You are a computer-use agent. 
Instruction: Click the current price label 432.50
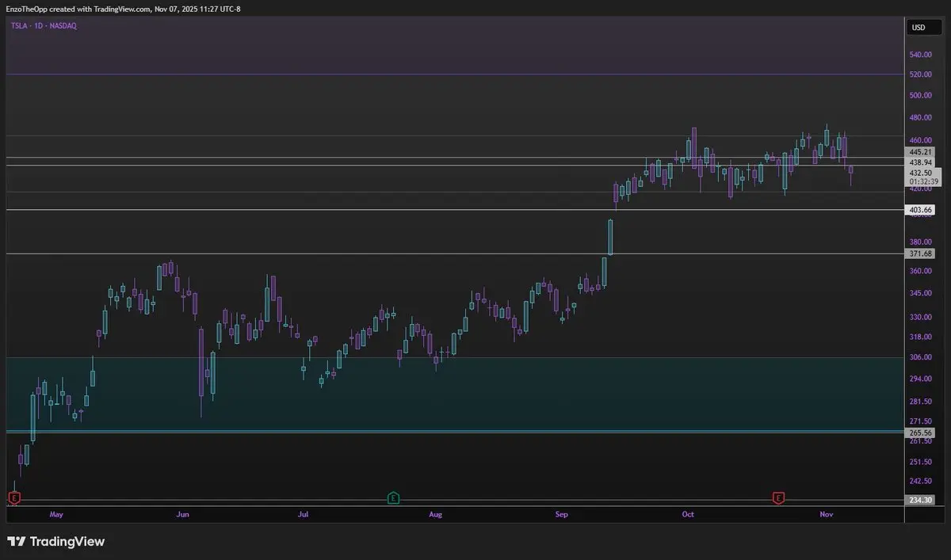(x=922, y=172)
